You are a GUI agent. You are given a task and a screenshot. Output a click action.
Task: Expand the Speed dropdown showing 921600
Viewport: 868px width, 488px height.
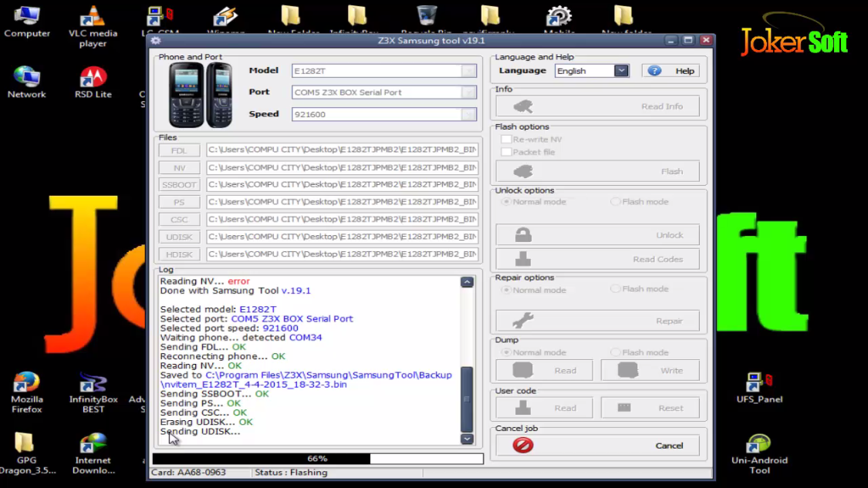(x=468, y=114)
